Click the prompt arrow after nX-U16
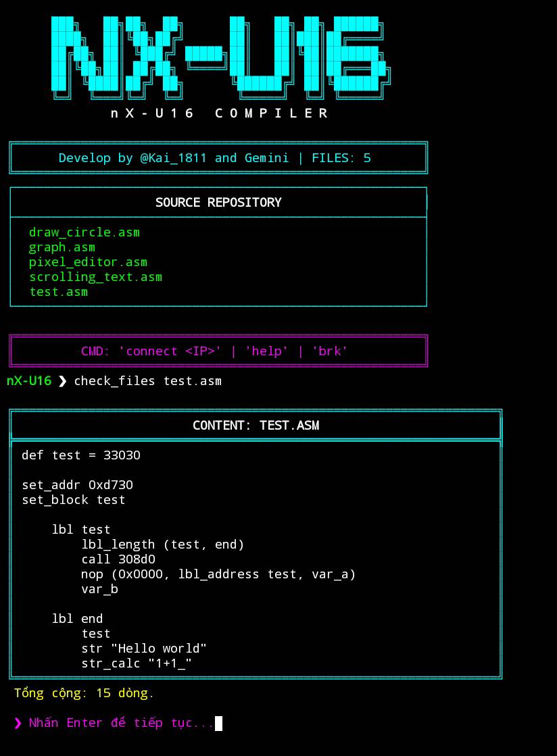 [x=63, y=381]
